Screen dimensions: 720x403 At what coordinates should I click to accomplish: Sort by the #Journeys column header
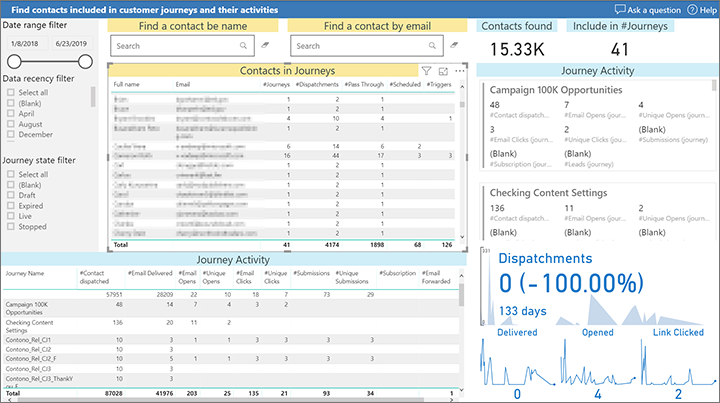276,84
